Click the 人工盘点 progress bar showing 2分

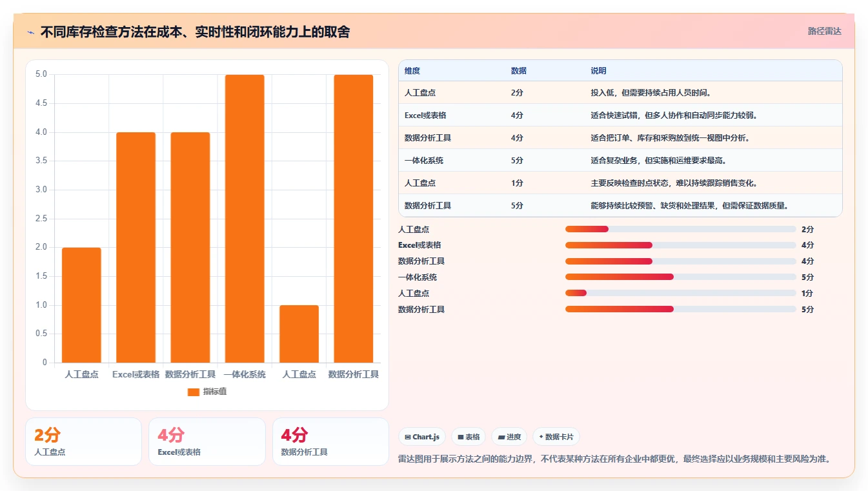(x=680, y=229)
